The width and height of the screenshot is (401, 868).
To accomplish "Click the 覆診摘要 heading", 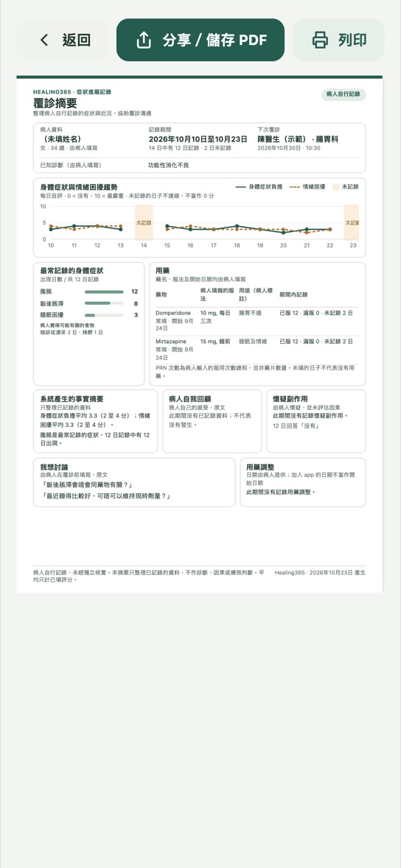I will pos(55,103).
